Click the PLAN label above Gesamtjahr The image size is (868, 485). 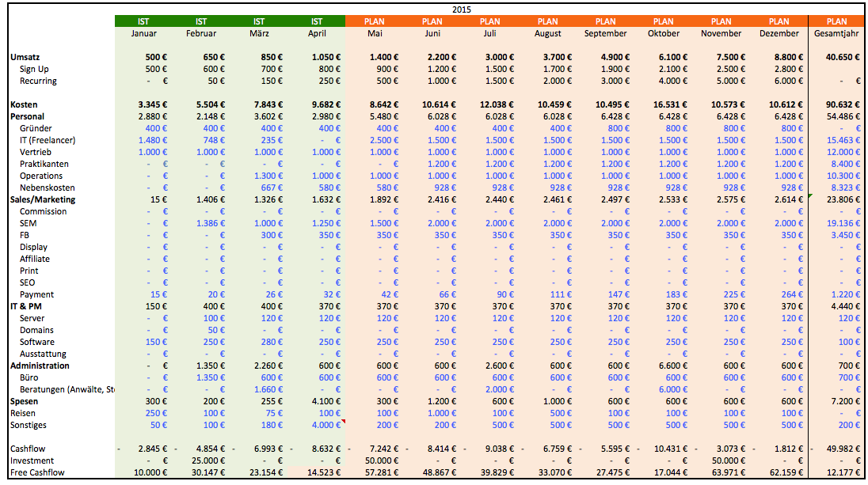[836, 21]
